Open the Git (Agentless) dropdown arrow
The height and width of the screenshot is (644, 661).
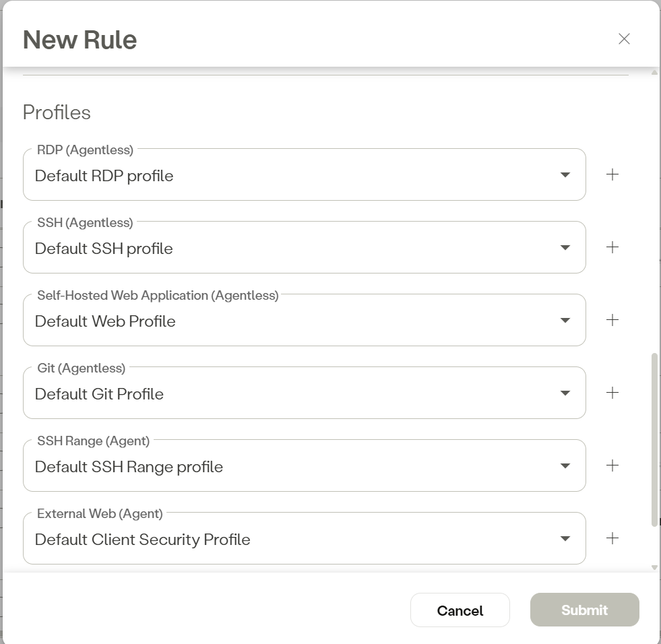click(x=565, y=393)
